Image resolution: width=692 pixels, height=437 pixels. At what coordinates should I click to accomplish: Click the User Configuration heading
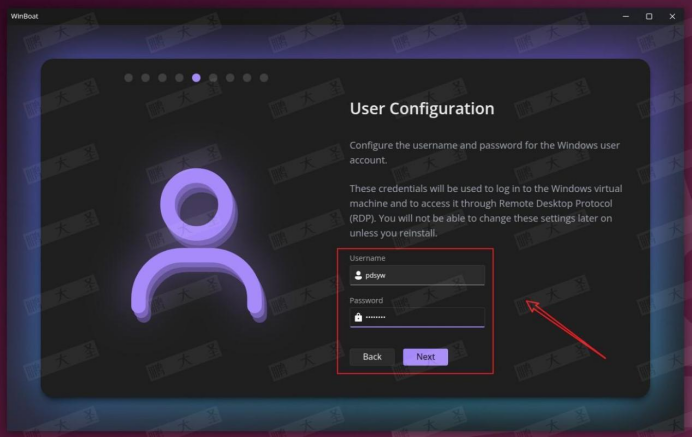coord(422,109)
